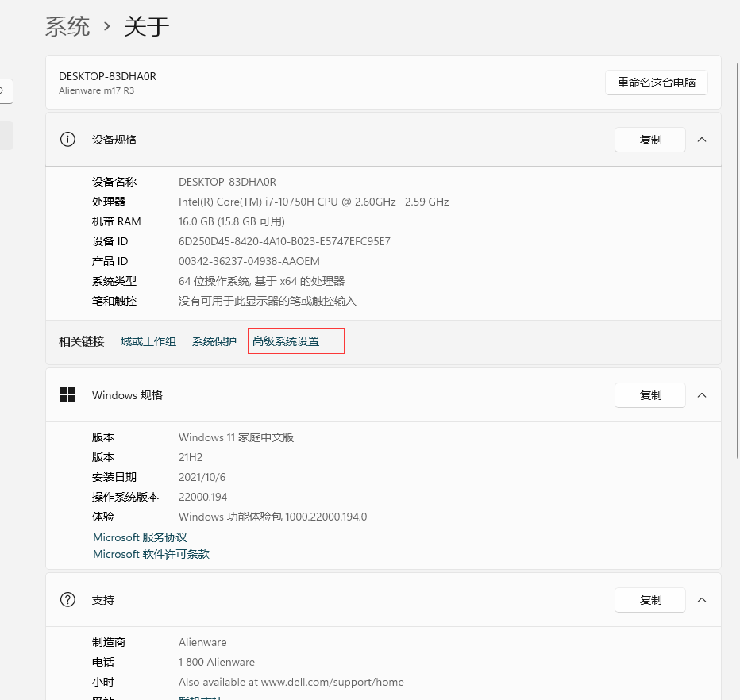
Task: Open the 高级系统设置 link
Action: pos(286,341)
